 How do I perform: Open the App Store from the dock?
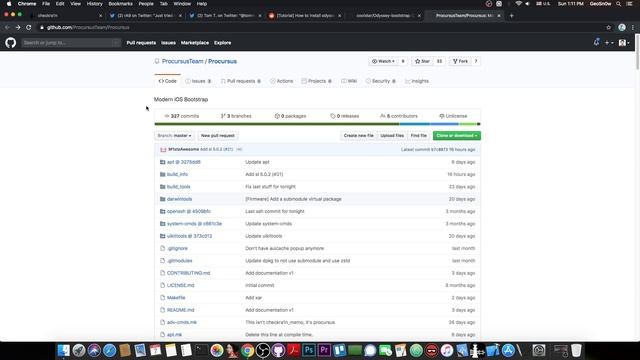(508, 350)
